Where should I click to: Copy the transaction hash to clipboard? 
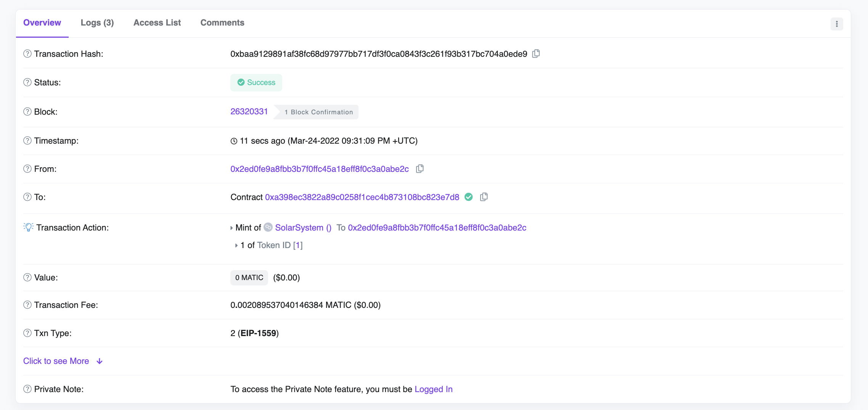pyautogui.click(x=536, y=54)
